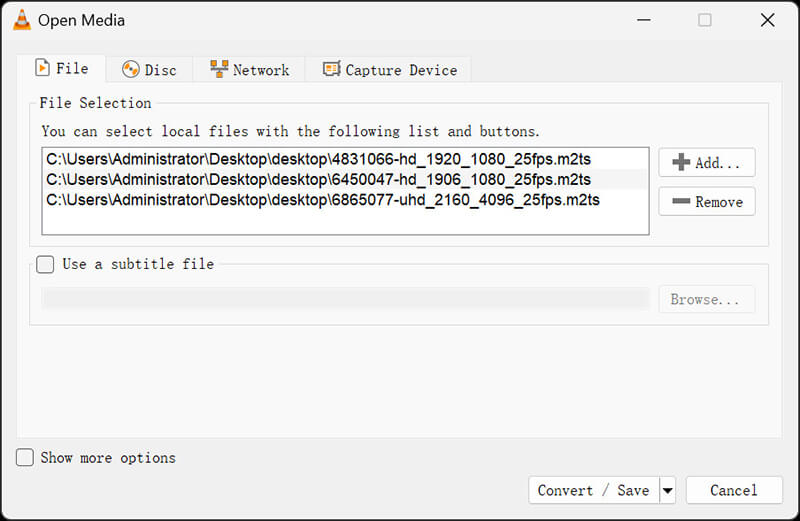
Task: Switch to the File tab
Action: click(x=61, y=68)
